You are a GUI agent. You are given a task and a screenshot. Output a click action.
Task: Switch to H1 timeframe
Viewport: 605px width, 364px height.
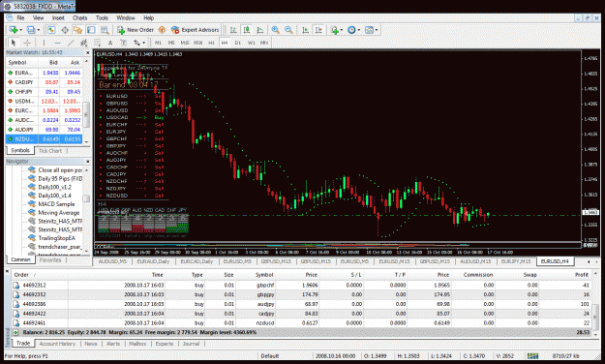[x=211, y=43]
